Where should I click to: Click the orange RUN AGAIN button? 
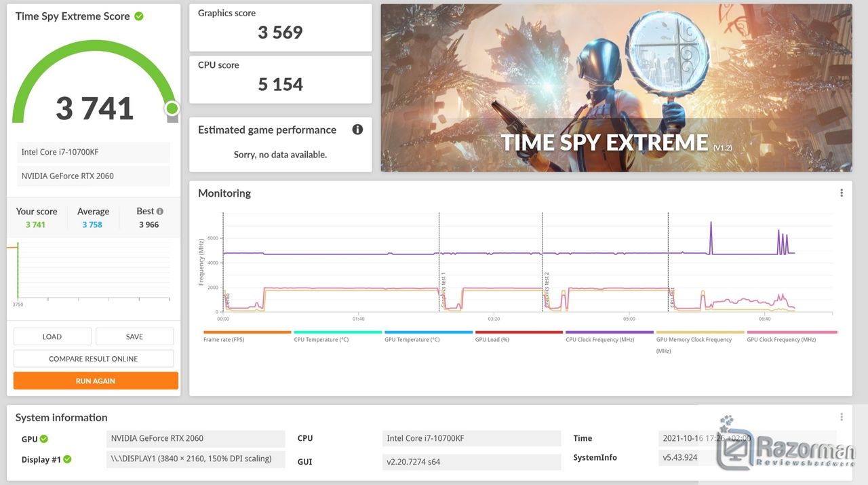[x=96, y=381]
